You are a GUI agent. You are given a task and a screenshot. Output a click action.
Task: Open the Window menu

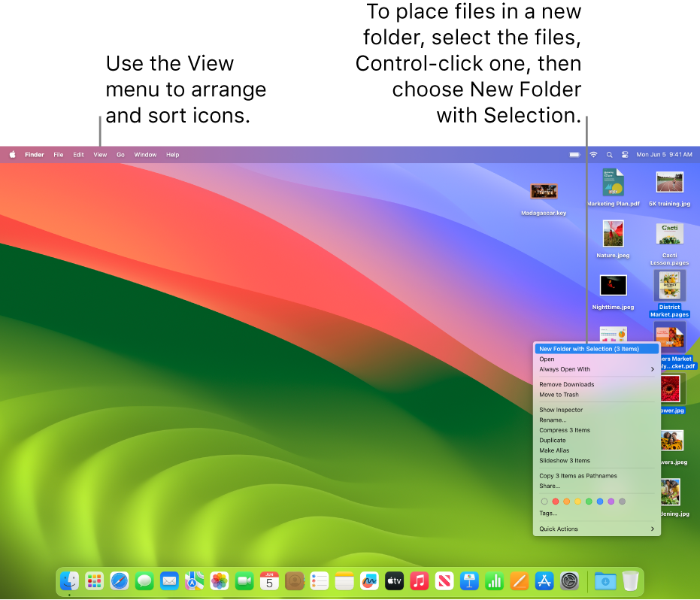146,154
